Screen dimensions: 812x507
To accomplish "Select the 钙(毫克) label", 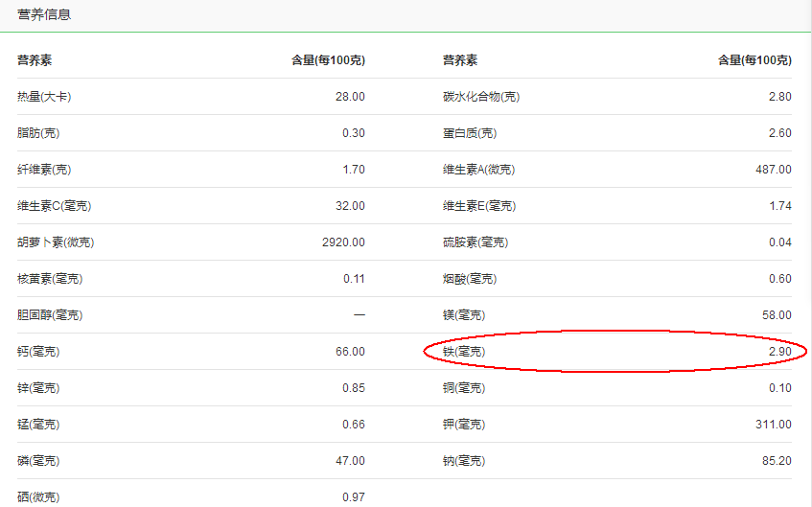I will tap(38, 352).
